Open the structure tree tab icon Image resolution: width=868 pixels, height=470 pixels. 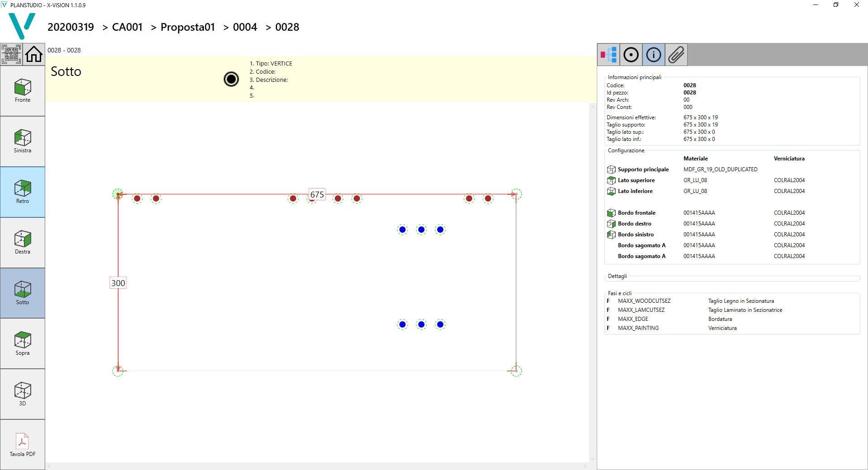point(609,55)
